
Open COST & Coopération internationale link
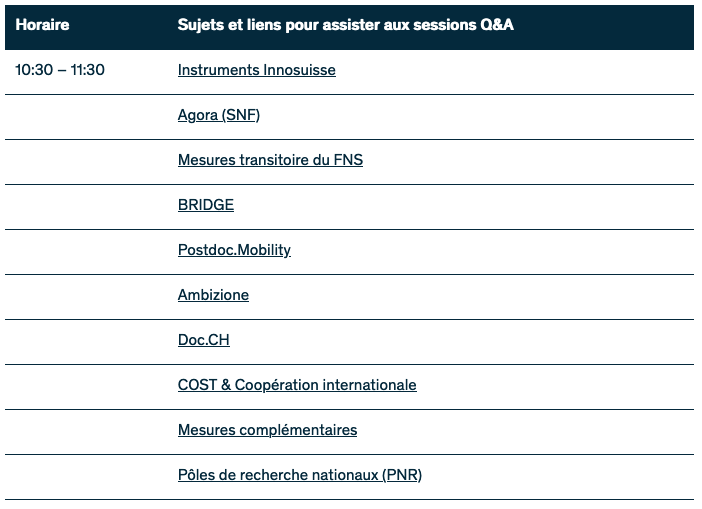point(296,385)
